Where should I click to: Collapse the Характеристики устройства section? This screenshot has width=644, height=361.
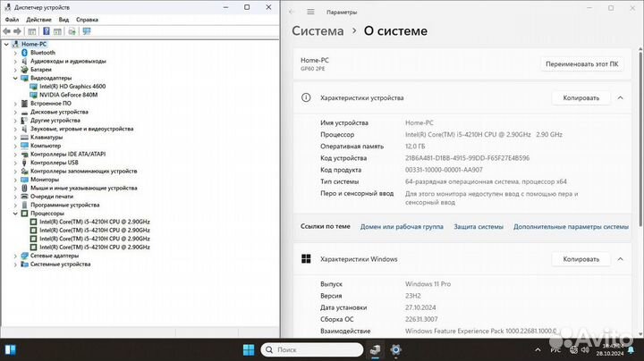click(x=620, y=97)
